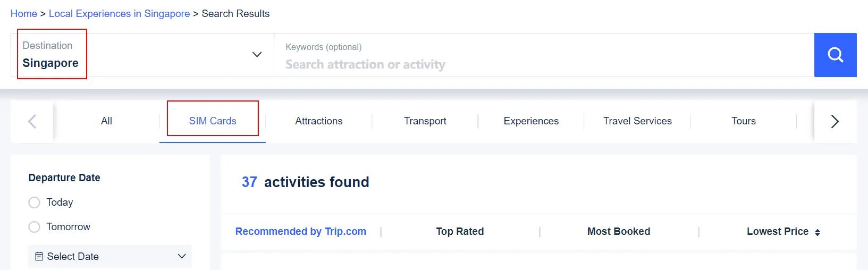
Task: Switch to the Transport tab
Action: [x=425, y=121]
